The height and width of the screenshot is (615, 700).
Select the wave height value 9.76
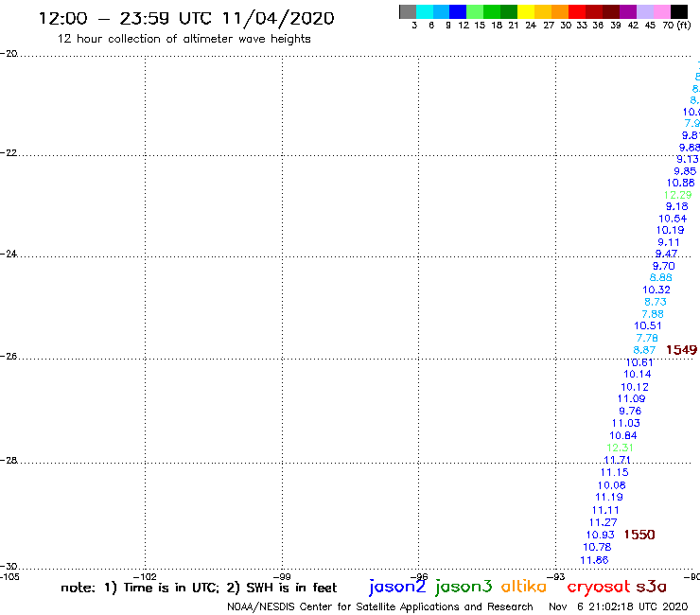[630, 411]
